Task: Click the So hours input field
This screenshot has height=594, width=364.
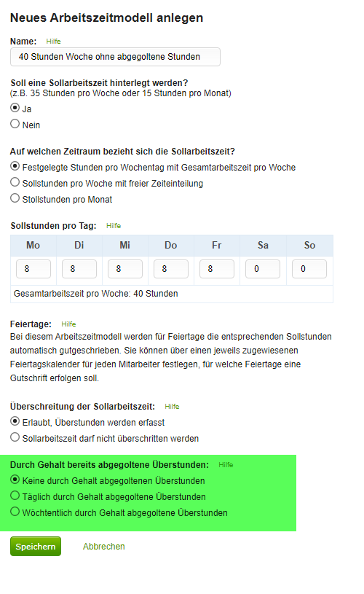Action: pos(309,269)
